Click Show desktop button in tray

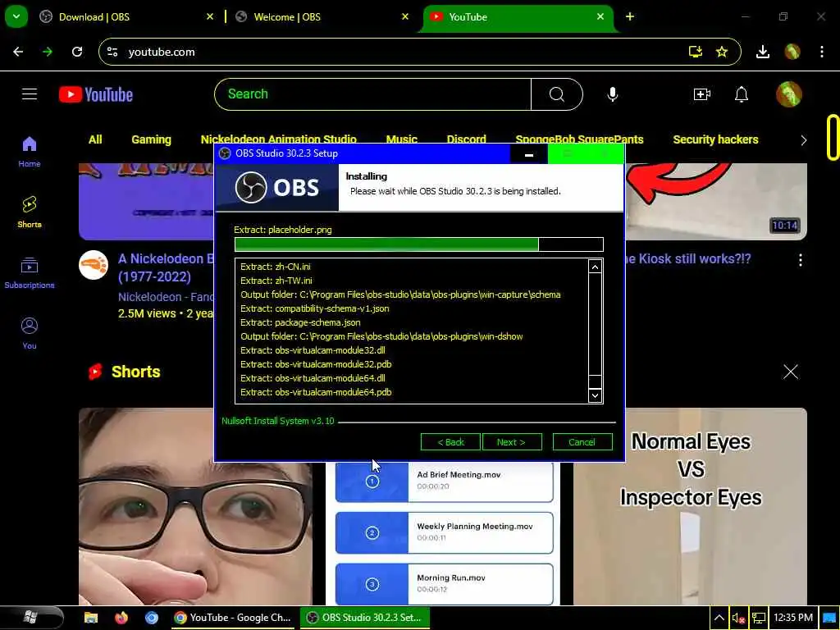point(829,618)
